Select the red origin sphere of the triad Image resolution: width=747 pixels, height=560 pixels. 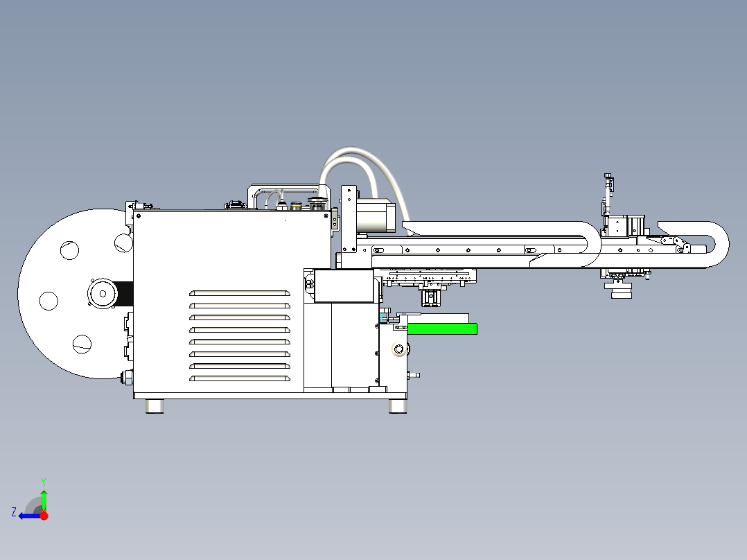[44, 516]
